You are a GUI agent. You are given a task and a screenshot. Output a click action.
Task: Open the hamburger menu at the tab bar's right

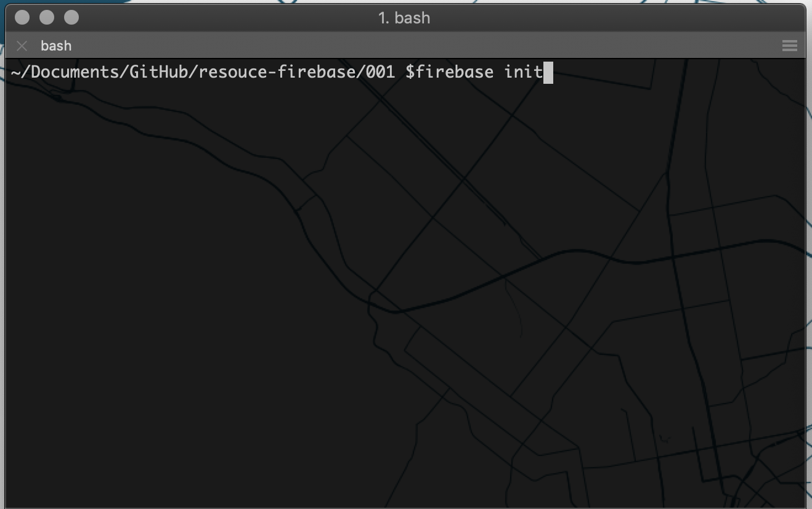(x=789, y=46)
